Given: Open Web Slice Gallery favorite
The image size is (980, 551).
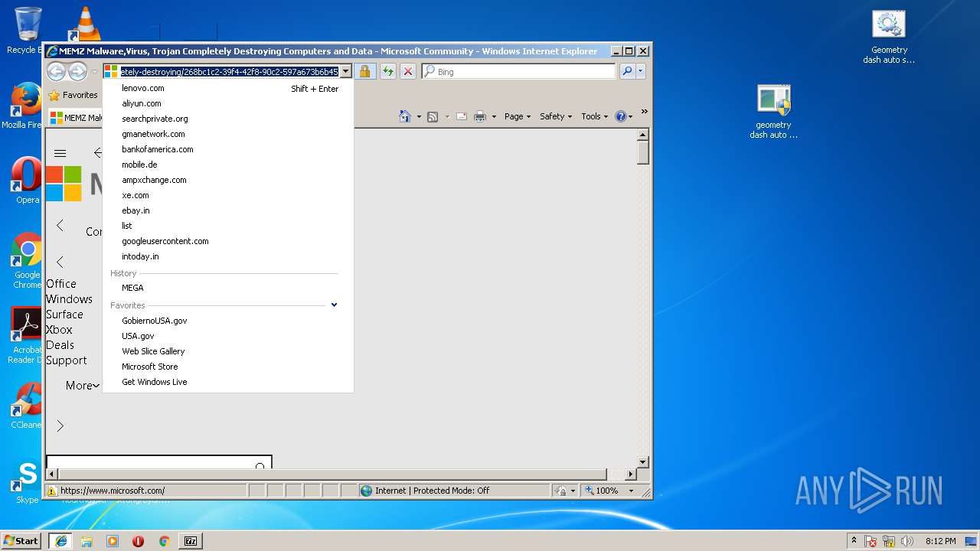Looking at the screenshot, I should point(153,351).
